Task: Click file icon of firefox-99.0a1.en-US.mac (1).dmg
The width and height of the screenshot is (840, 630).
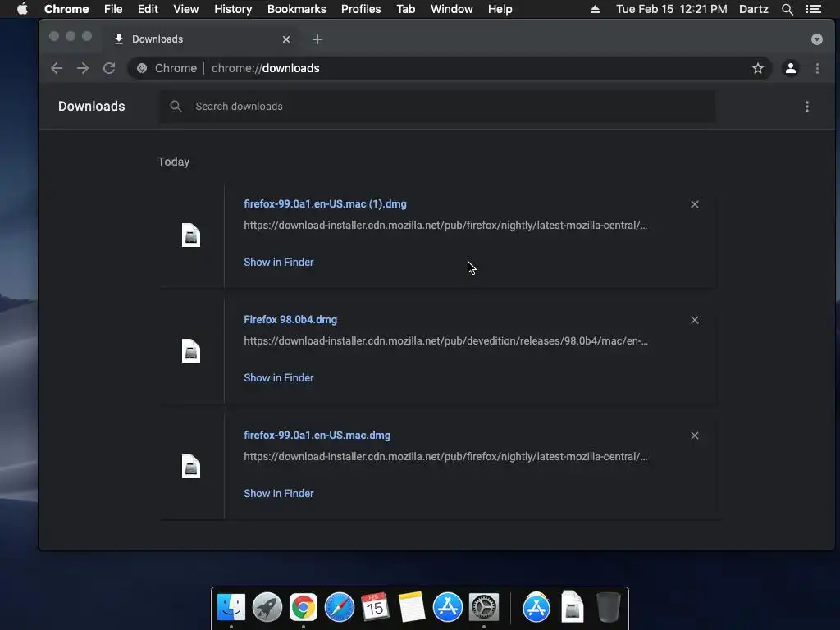Action: tap(190, 235)
